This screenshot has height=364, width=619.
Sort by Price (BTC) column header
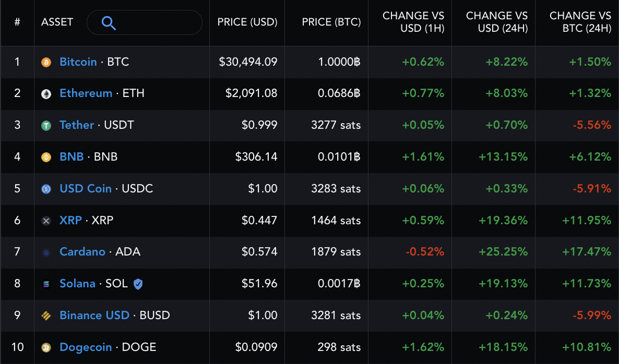(x=331, y=22)
